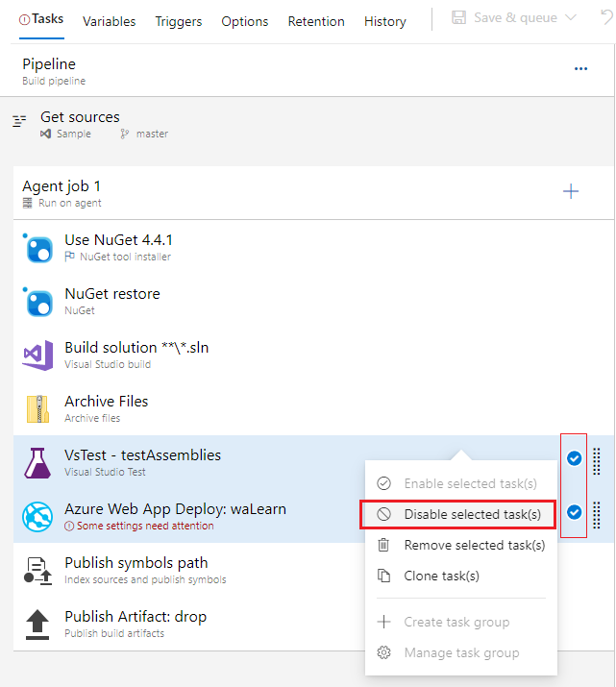Switch to the Variables tab
Viewport: 616px width, 687px height.
coord(110,21)
